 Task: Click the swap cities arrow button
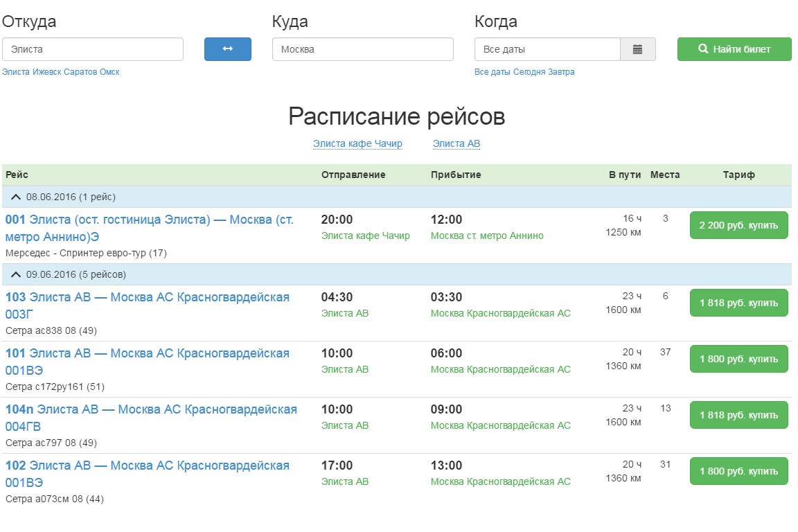(x=227, y=49)
